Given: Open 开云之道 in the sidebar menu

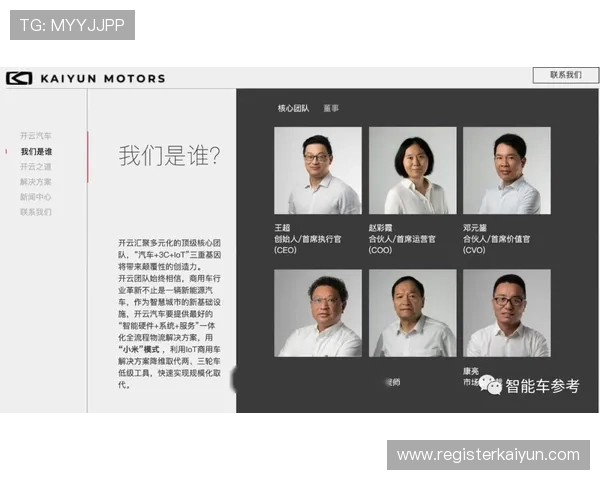Looking at the screenshot, I should [36, 167].
